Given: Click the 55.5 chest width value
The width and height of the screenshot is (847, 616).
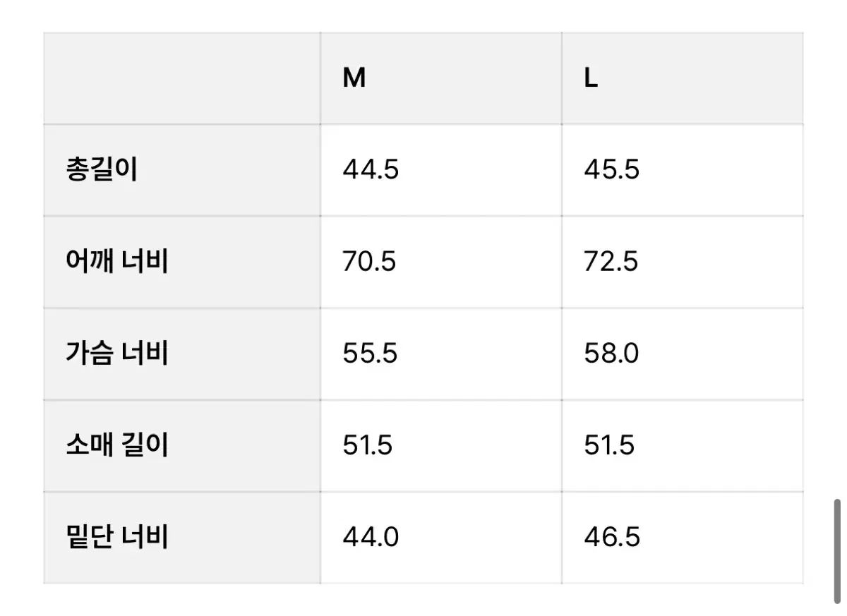Looking at the screenshot, I should (370, 354).
